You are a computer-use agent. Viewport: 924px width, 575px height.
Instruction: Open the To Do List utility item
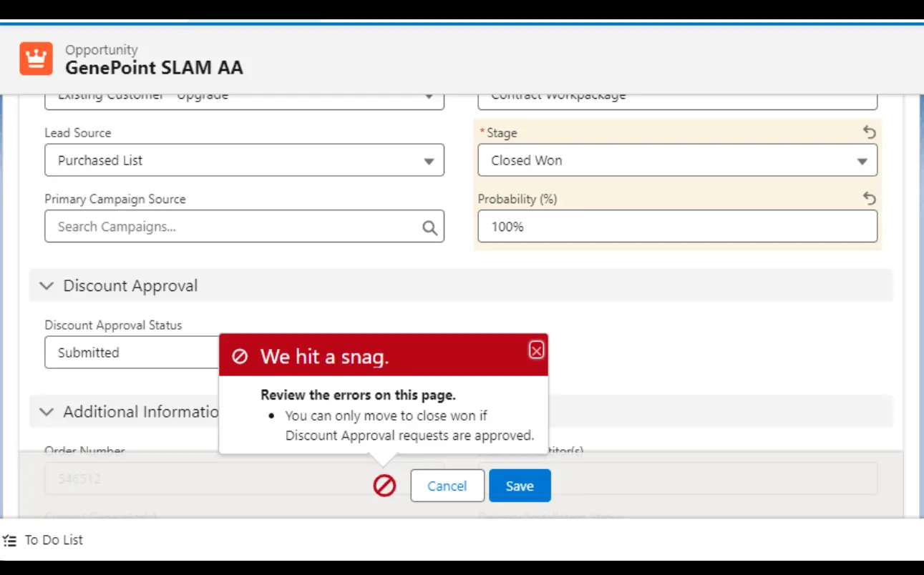[x=43, y=540]
